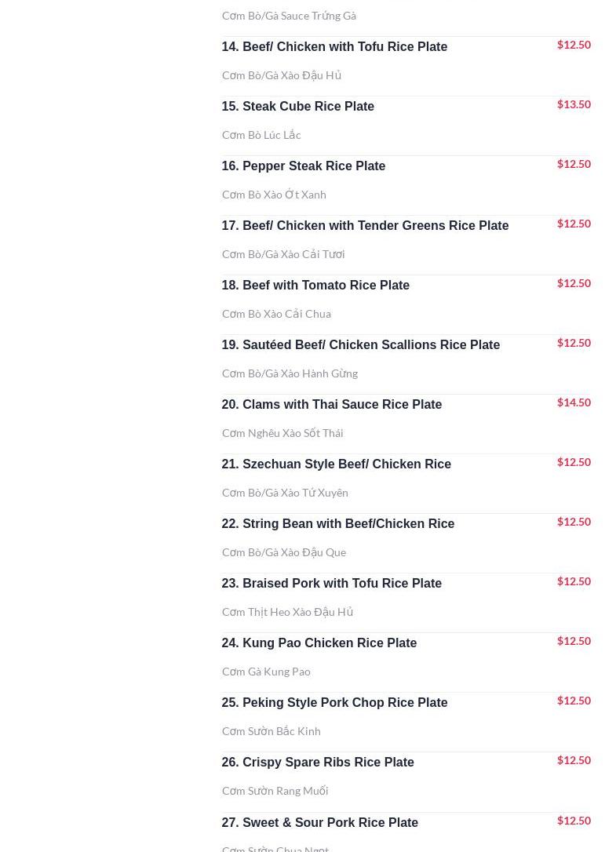
Task: Click the Cơm Sườn Rang Muối description
Action: pyautogui.click(x=275, y=791)
